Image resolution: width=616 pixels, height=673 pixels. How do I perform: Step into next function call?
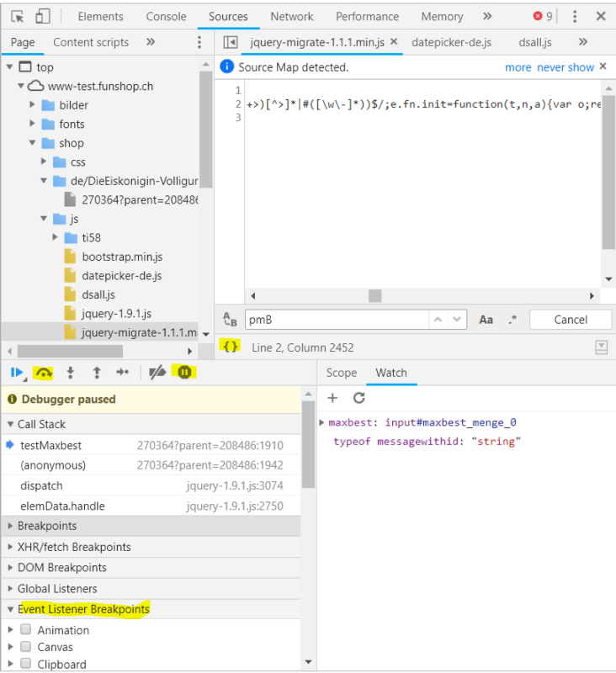(x=71, y=372)
